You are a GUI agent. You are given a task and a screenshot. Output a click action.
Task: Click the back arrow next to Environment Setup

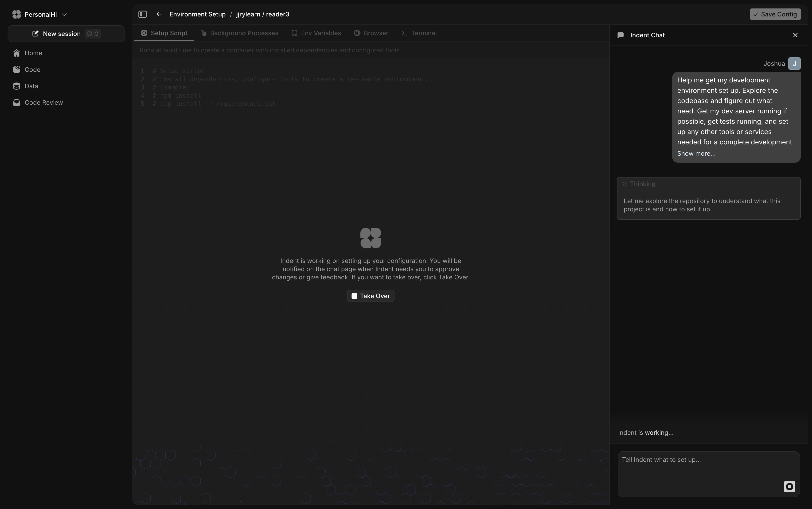pos(159,14)
